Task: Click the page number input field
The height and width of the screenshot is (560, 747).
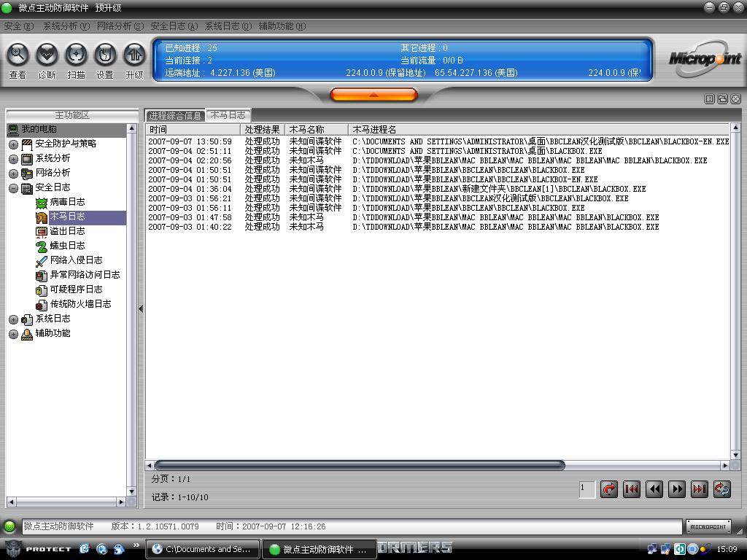Action: pos(587,489)
